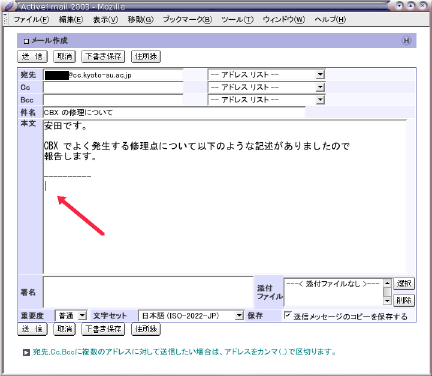Open the Bcc address list dropdown
Image resolution: width=432 pixels, height=376 pixels.
coord(266,100)
